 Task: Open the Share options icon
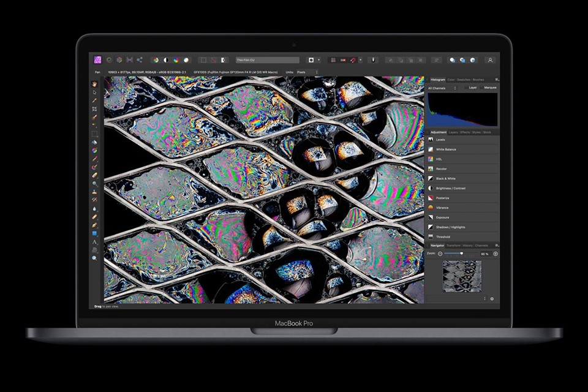(139, 60)
